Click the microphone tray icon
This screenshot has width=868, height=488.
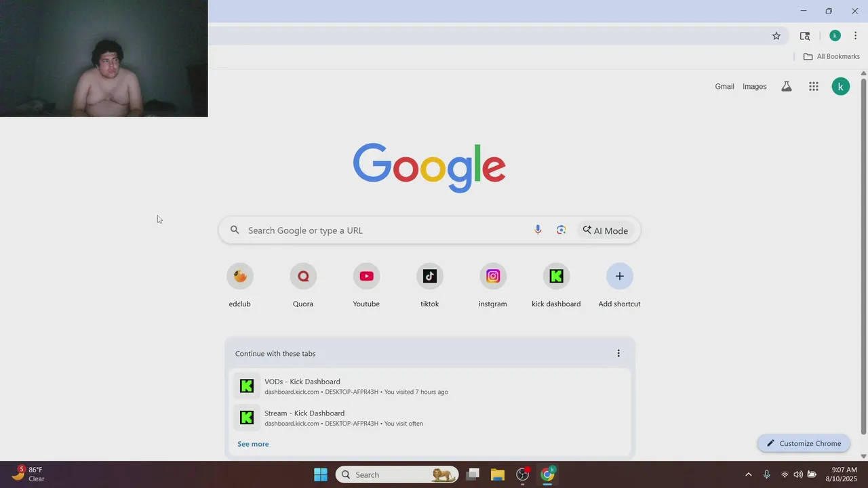[x=767, y=474]
